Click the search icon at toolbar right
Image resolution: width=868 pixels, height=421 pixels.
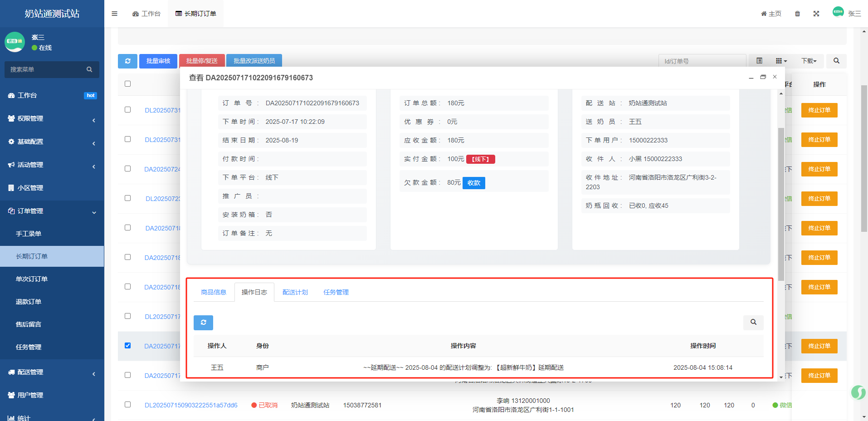(x=836, y=61)
